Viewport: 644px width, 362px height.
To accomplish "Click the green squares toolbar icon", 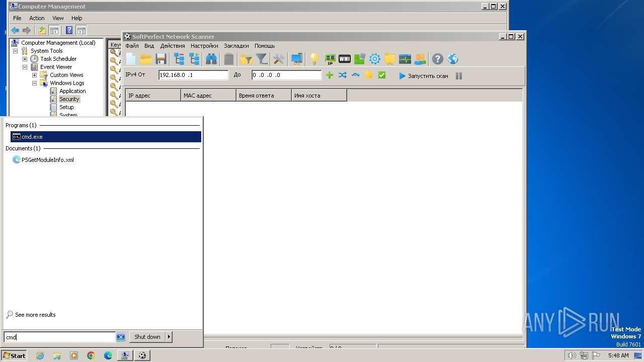I will click(359, 59).
